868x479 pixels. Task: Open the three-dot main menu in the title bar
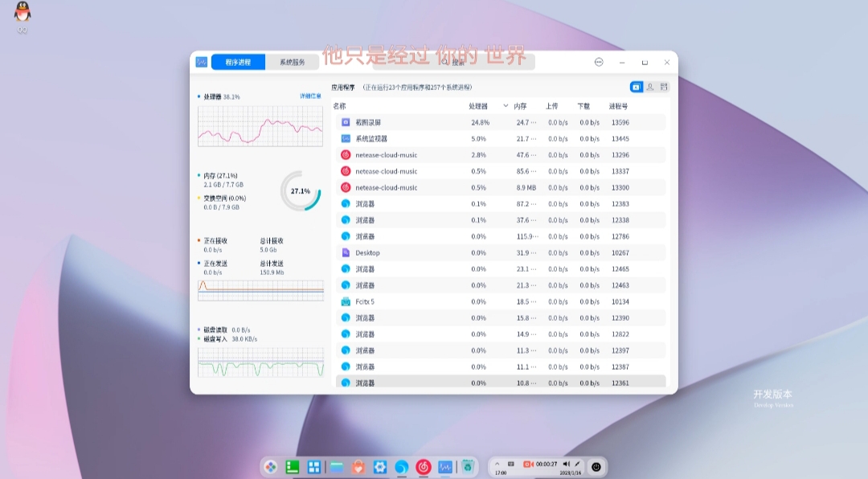pos(599,62)
